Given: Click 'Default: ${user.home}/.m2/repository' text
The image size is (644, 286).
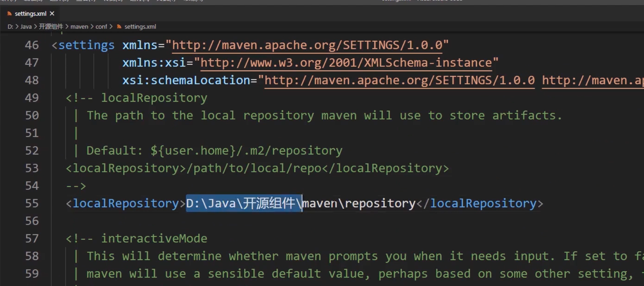Looking at the screenshot, I should 214,151.
